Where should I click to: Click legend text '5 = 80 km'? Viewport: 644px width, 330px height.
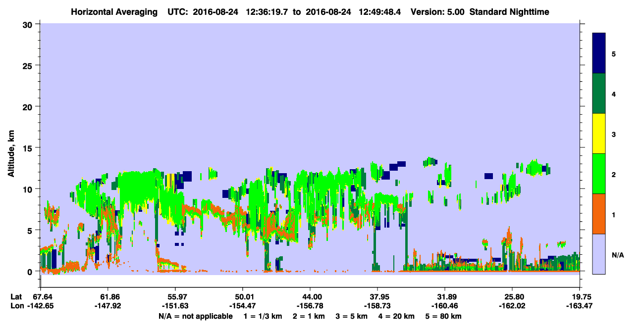coord(444,316)
